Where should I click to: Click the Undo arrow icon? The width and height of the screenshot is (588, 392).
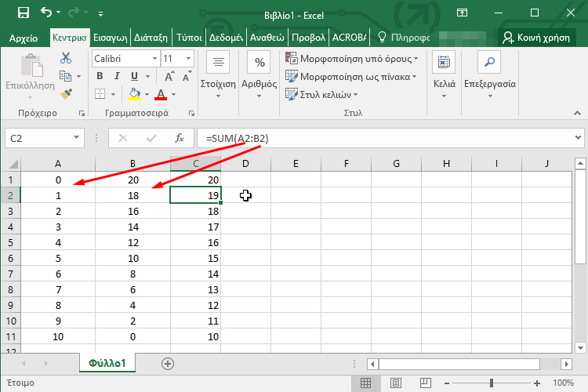pyautogui.click(x=46, y=13)
